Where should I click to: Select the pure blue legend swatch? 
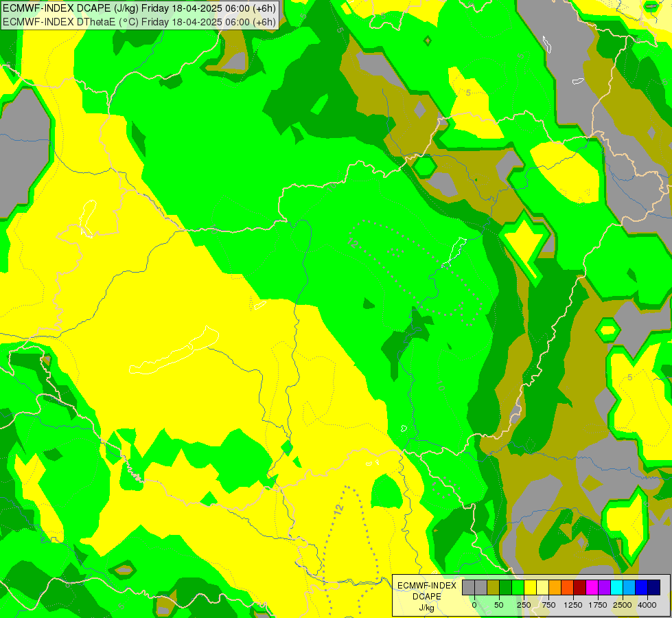tap(642, 587)
